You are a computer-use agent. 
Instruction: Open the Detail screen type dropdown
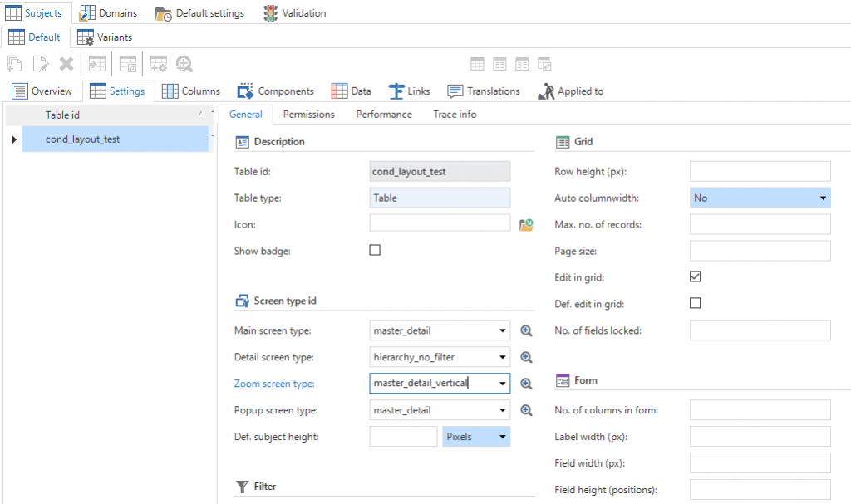[x=503, y=357]
